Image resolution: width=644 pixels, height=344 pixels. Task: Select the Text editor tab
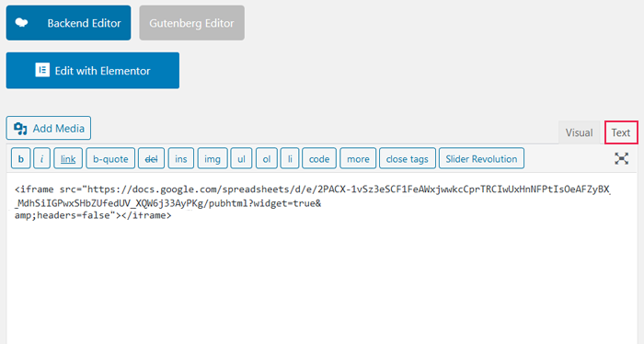pos(621,132)
